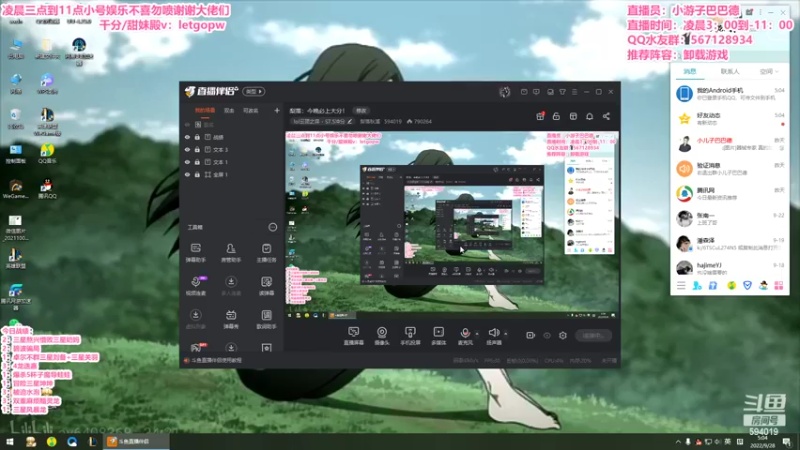Show hidden icons in system tray
This screenshot has height=450, width=800.
[x=678, y=442]
